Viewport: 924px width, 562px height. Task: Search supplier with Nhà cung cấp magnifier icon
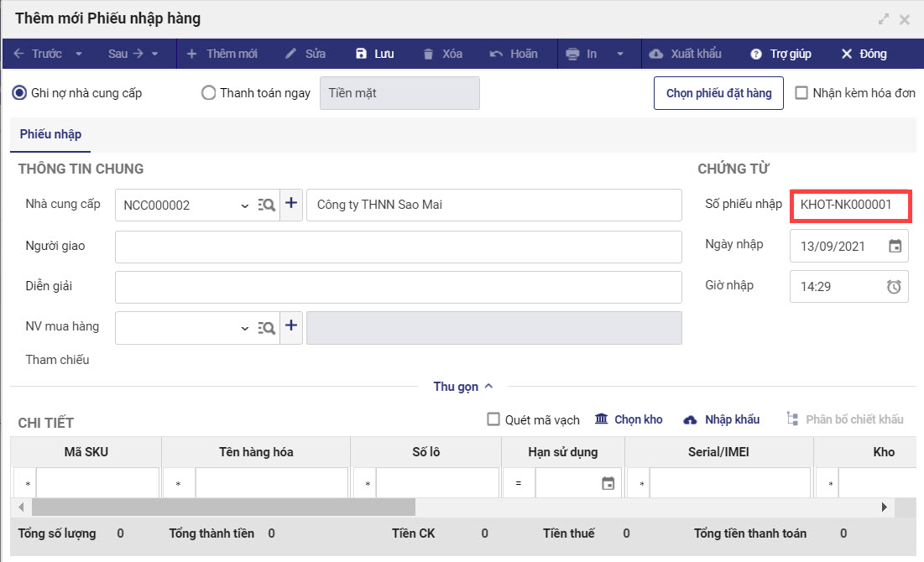click(267, 205)
